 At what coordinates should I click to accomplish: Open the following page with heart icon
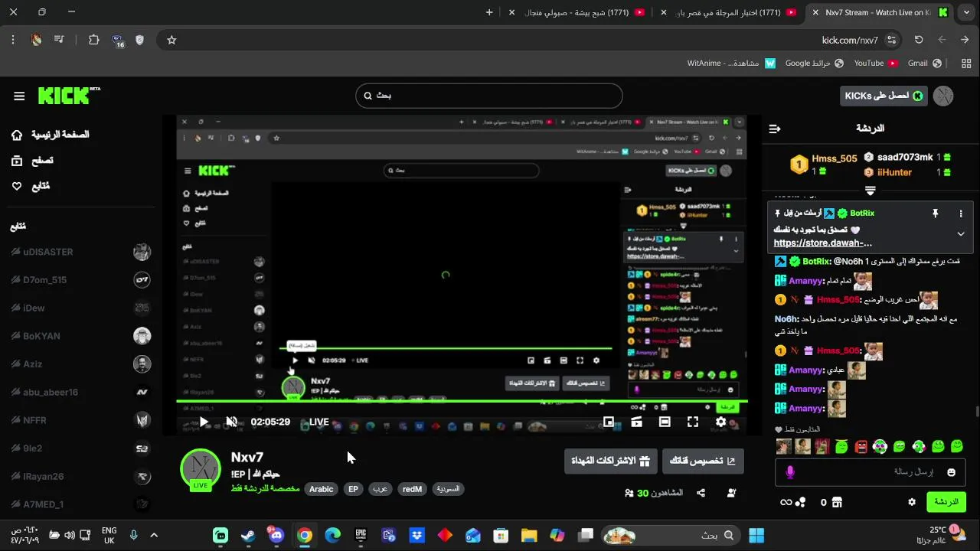(31, 186)
